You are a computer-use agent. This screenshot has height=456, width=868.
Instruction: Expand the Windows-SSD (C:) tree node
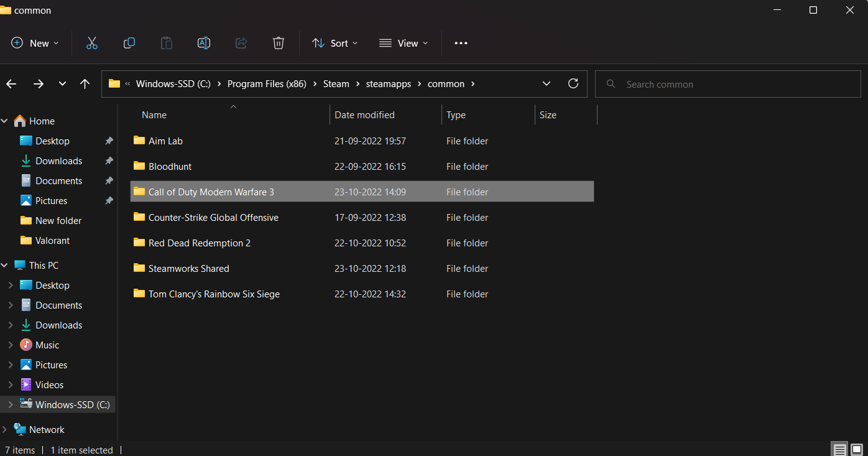tap(11, 405)
